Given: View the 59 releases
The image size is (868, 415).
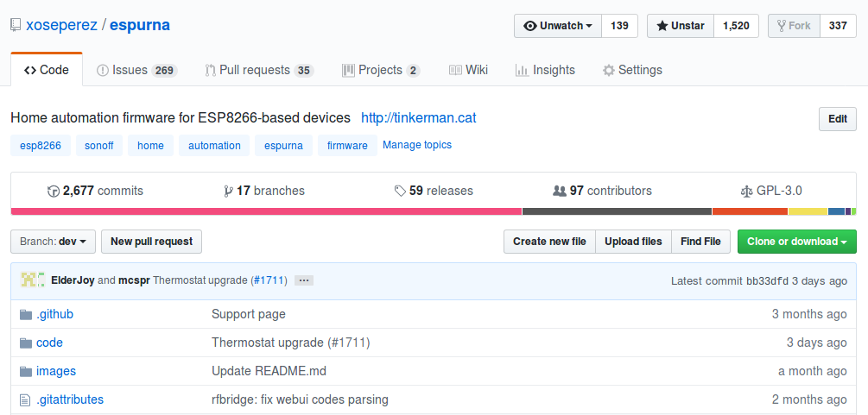Looking at the screenshot, I should point(434,191).
